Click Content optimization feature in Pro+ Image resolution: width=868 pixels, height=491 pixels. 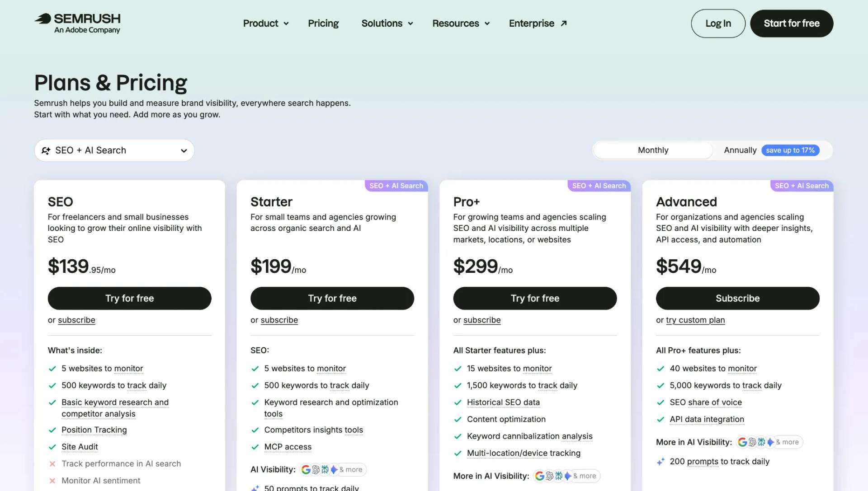(506, 419)
